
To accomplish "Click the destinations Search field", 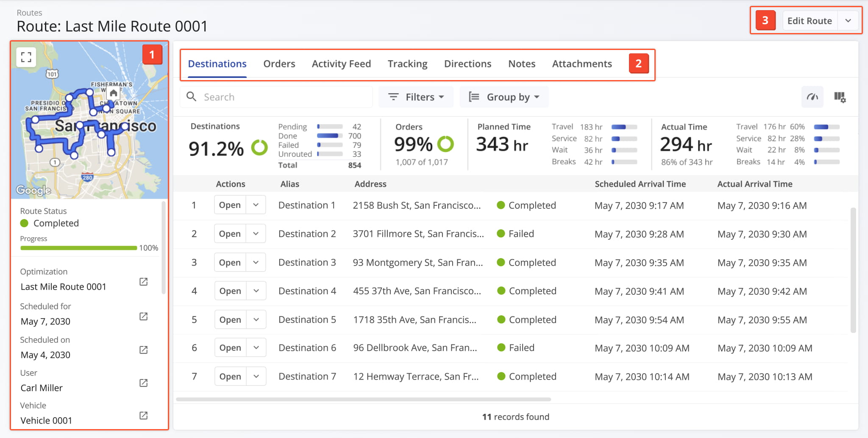I will point(280,97).
